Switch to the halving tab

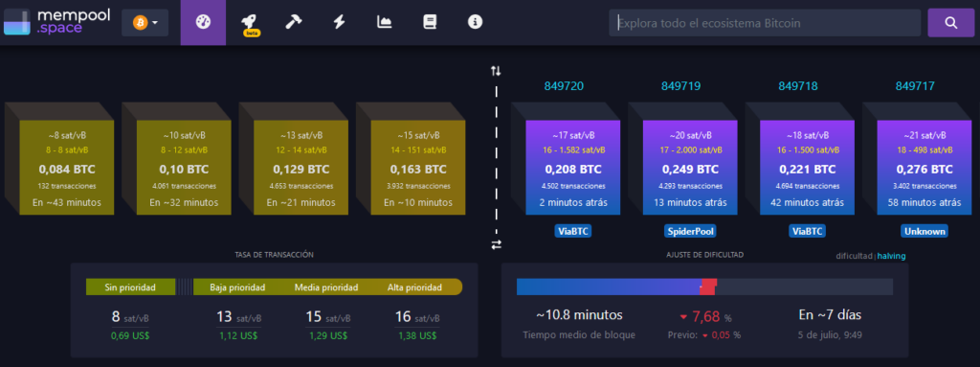point(891,256)
